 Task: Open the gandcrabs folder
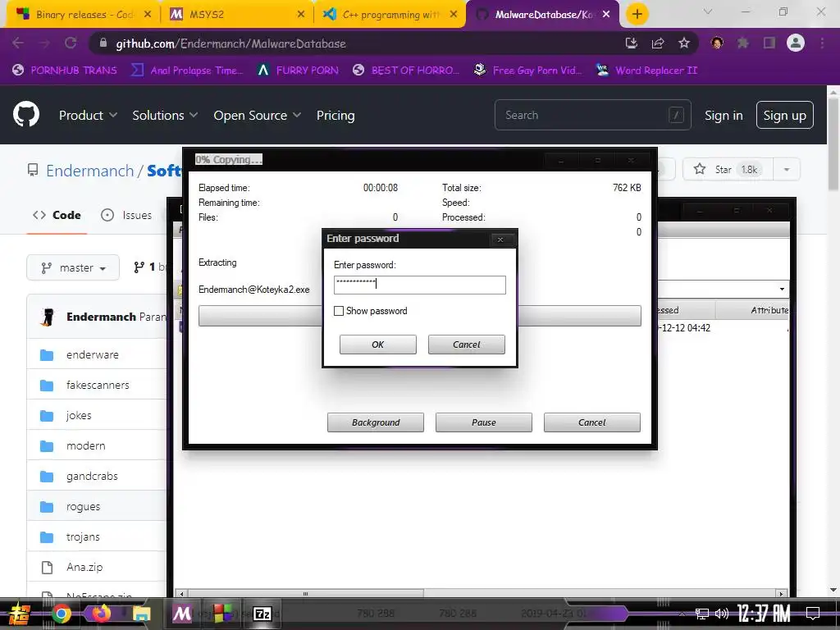coord(92,477)
